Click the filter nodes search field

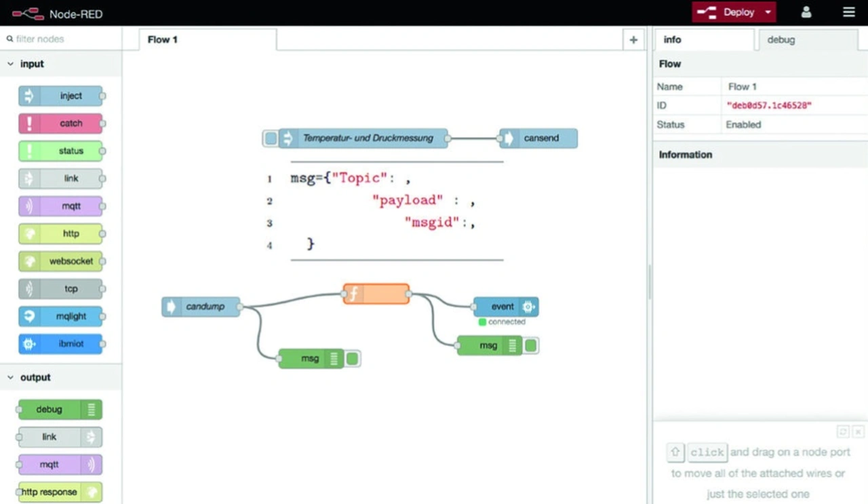pos(64,39)
